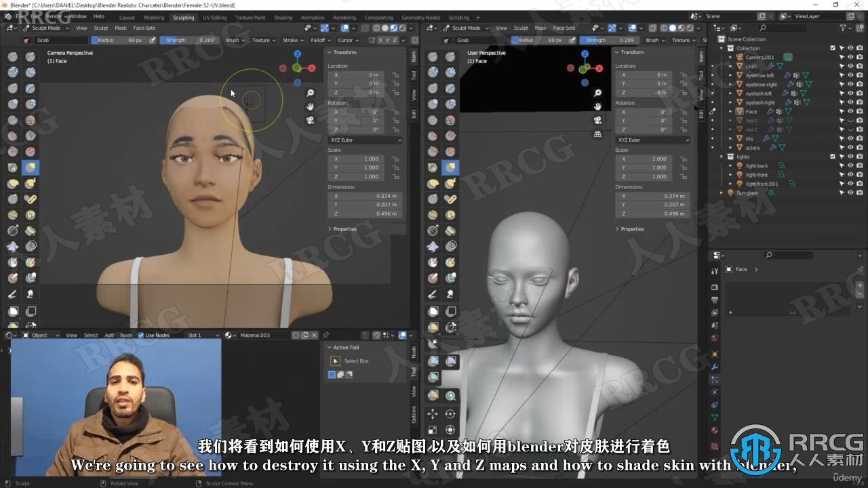
Task: Open Tool tab in left viewport sidebar
Action: point(414,76)
